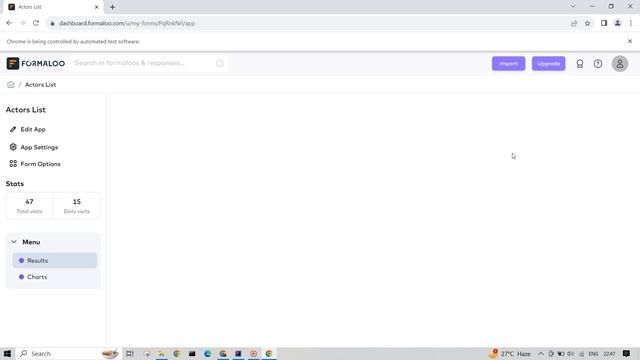Click the 47 Total visits stat
The width and height of the screenshot is (640, 360).
29,206
